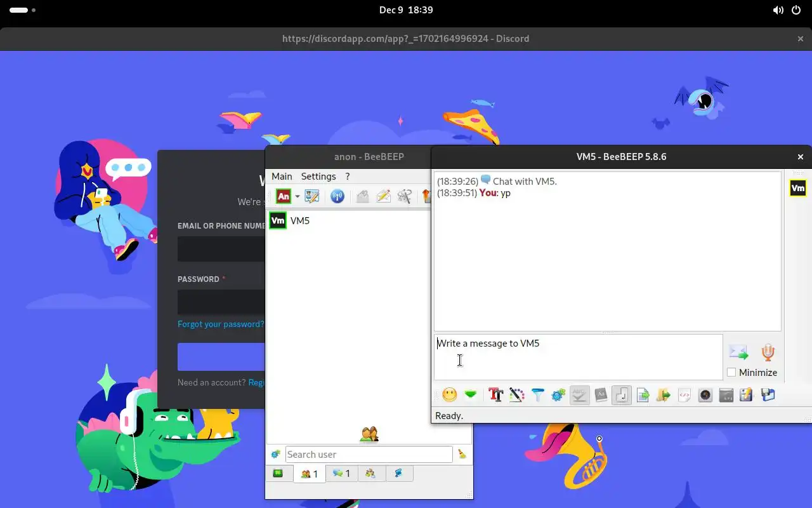The height and width of the screenshot is (508, 812).
Task: Click the Discord blue login button
Action: tap(221, 357)
